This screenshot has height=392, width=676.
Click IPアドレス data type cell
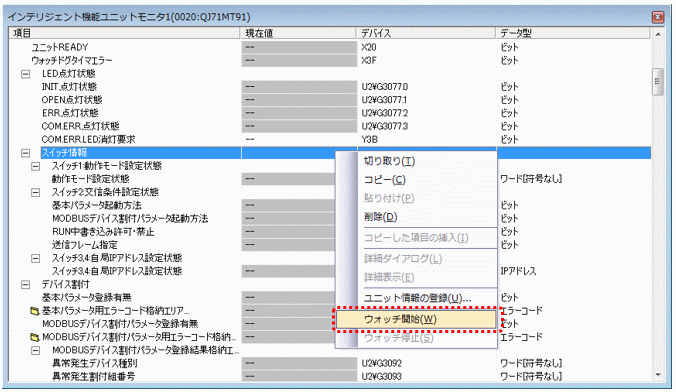click(518, 271)
